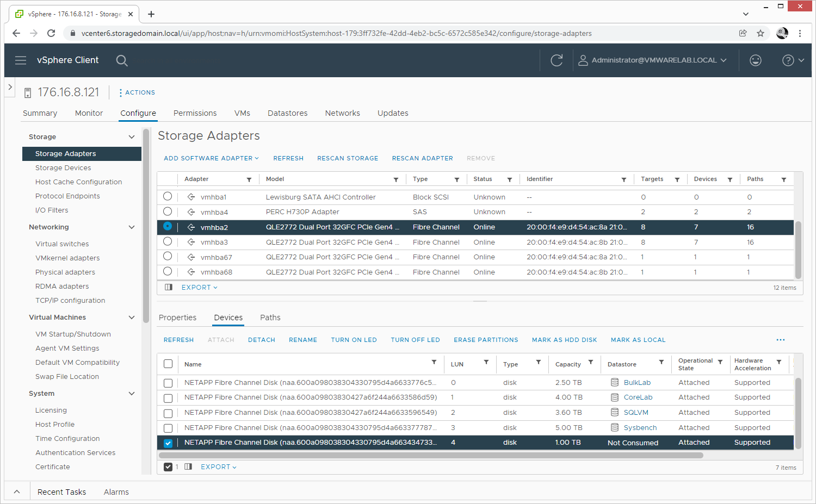Filter the Adapter column
The image size is (816, 504).
click(249, 179)
